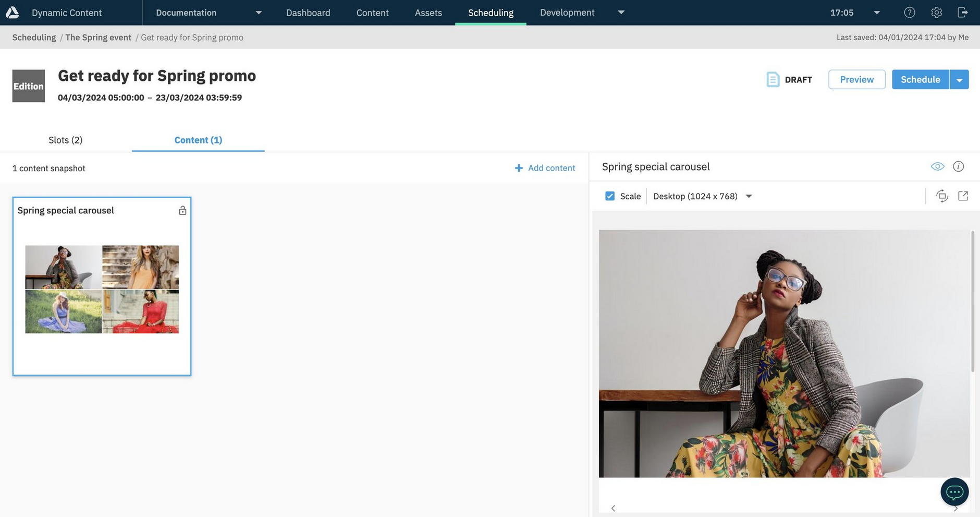The width and height of the screenshot is (980, 517).
Task: Switch to the Slots (2) tab
Action: coord(66,140)
